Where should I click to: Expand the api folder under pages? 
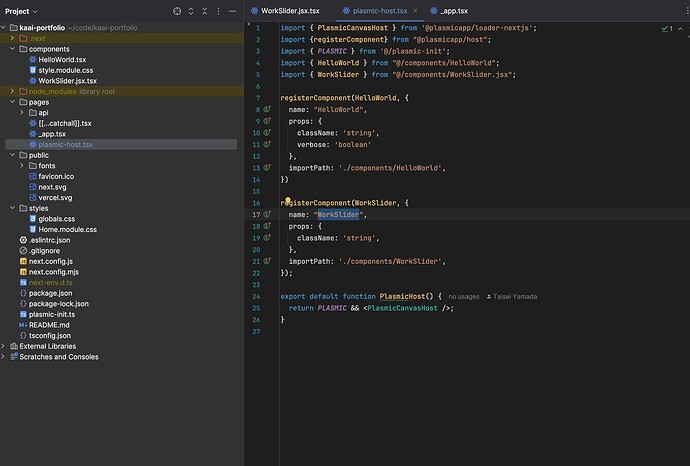pyautogui.click(x=22, y=112)
